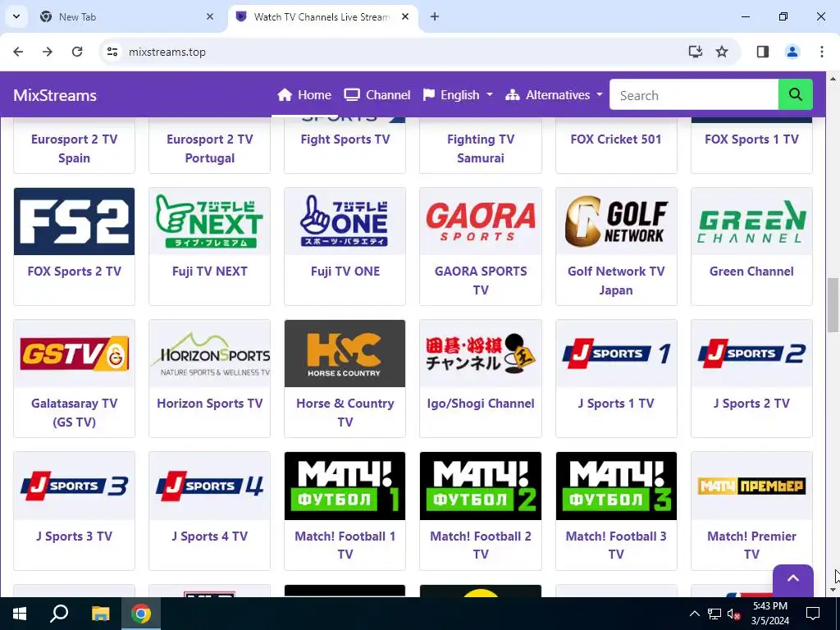Open the notification center icon
Viewport: 840px width, 630px height.
point(813,614)
